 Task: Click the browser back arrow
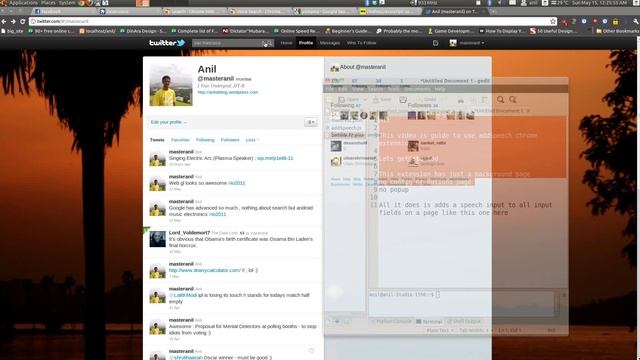point(4,21)
